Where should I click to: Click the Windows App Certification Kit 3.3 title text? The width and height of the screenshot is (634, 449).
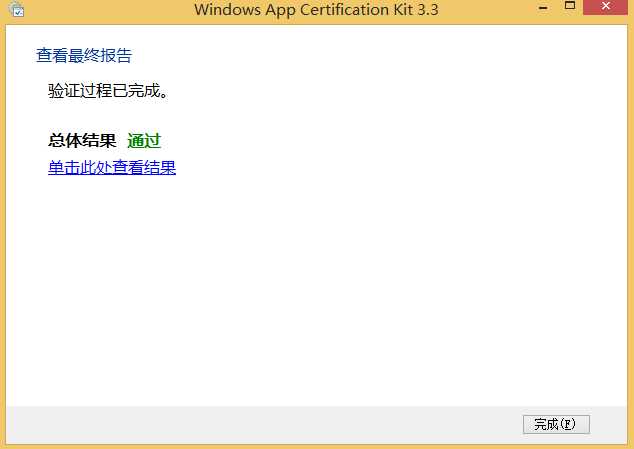pos(316,10)
